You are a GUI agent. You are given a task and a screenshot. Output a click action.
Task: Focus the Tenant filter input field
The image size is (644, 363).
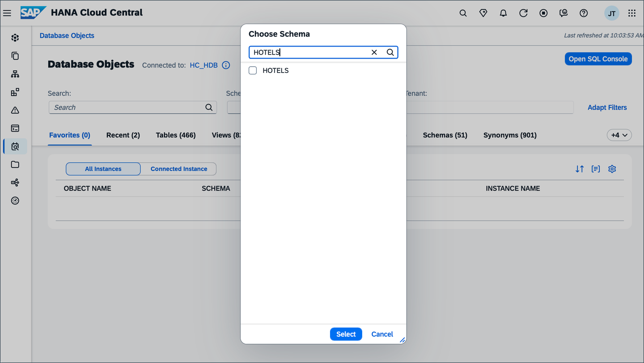(490, 107)
